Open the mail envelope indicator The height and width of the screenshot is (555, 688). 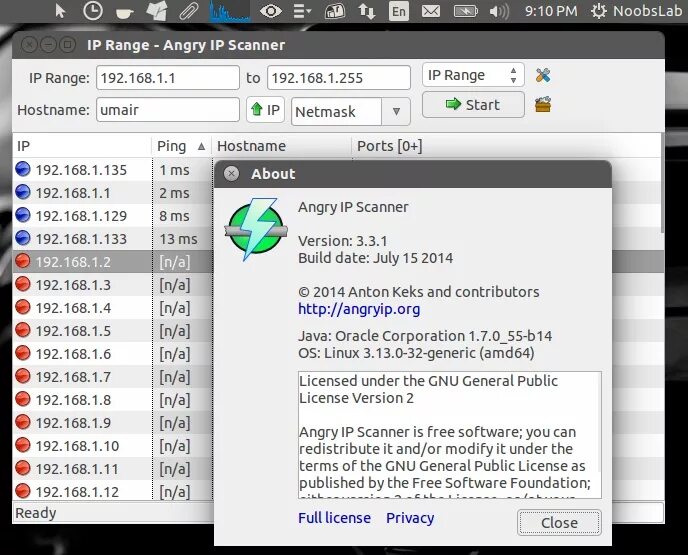point(431,11)
